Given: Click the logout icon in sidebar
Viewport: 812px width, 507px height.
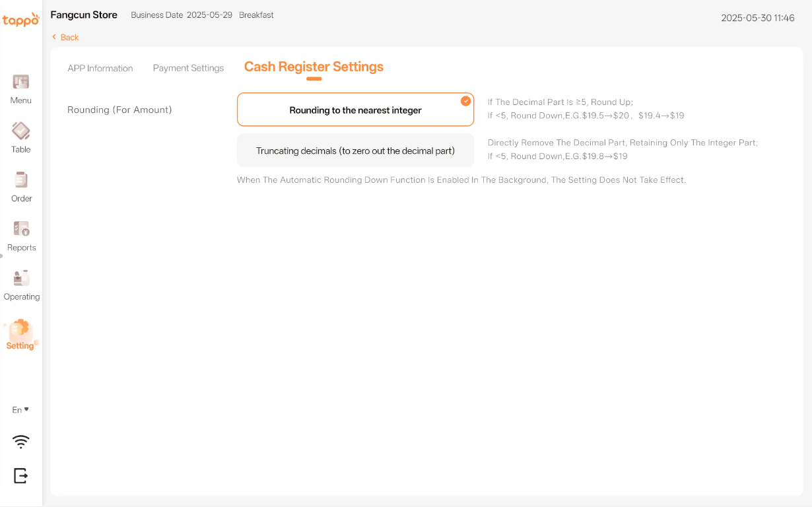Looking at the screenshot, I should pos(20,475).
